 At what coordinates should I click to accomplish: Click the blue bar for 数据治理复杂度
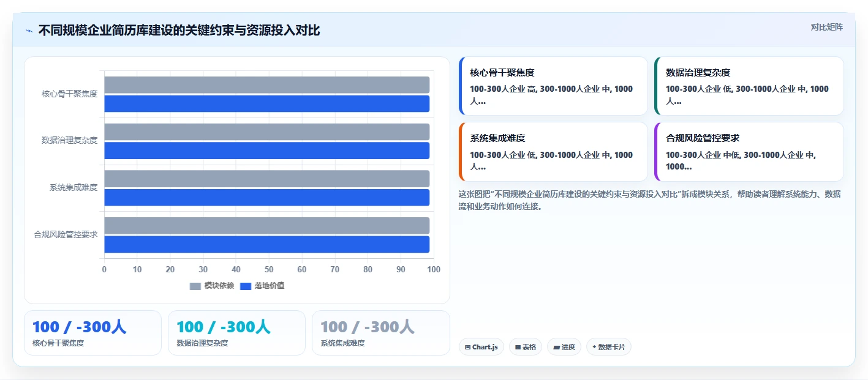(x=267, y=151)
